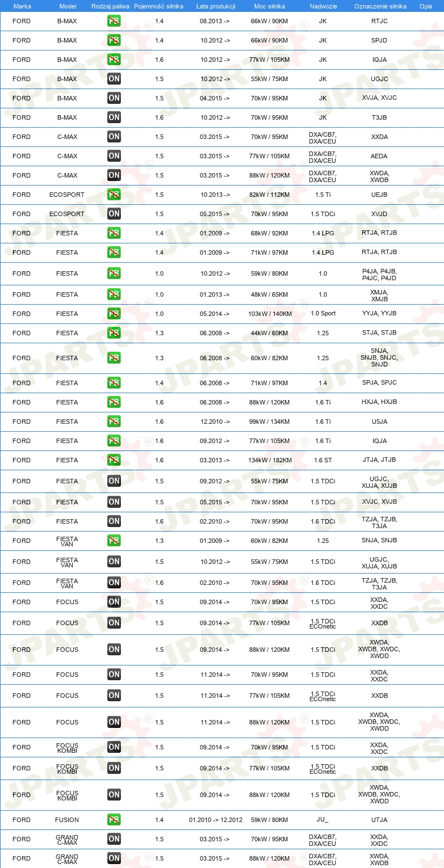Click the ON icon for GRAND C-MAX 88kW row

[x=114, y=858]
